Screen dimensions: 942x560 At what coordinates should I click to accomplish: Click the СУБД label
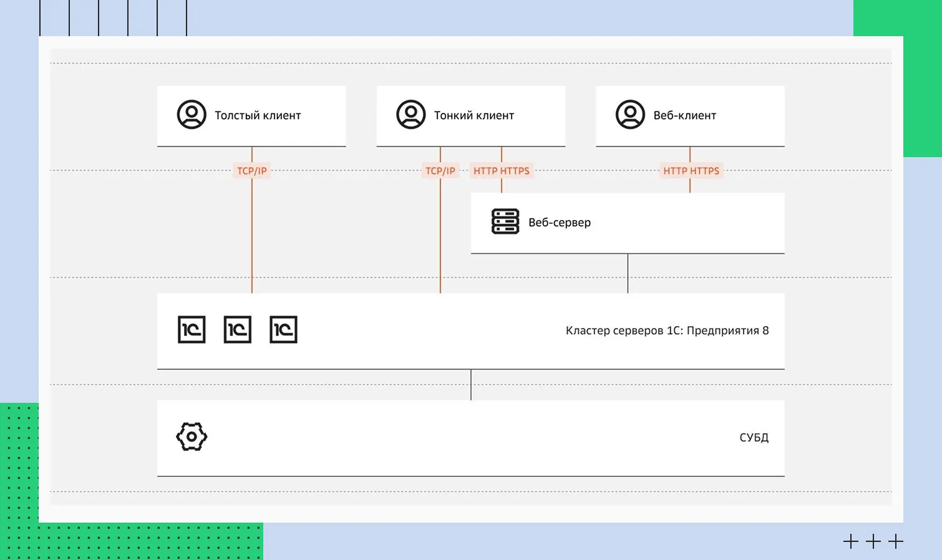(x=754, y=438)
